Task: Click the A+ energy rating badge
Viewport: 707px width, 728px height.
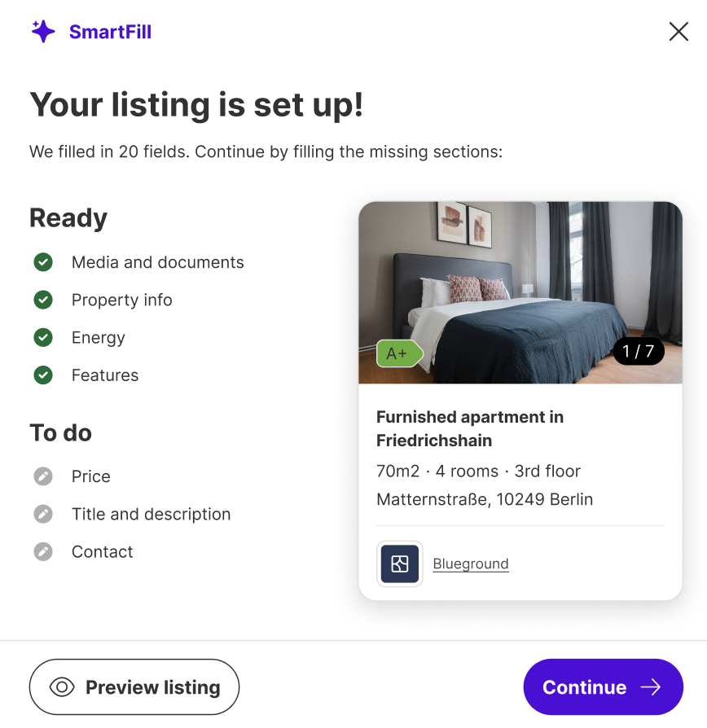Action: [398, 353]
